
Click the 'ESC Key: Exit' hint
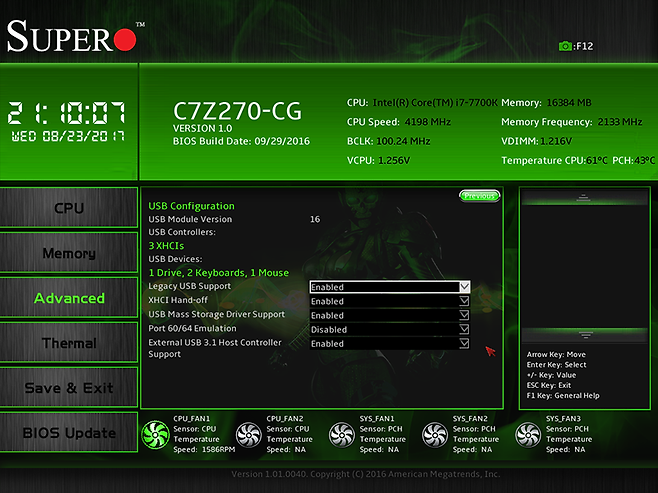tap(548, 385)
